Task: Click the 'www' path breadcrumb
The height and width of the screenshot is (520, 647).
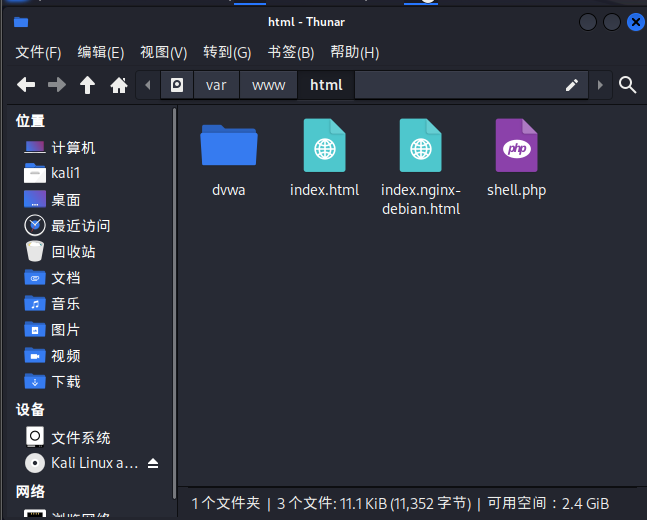Action: click(x=268, y=85)
